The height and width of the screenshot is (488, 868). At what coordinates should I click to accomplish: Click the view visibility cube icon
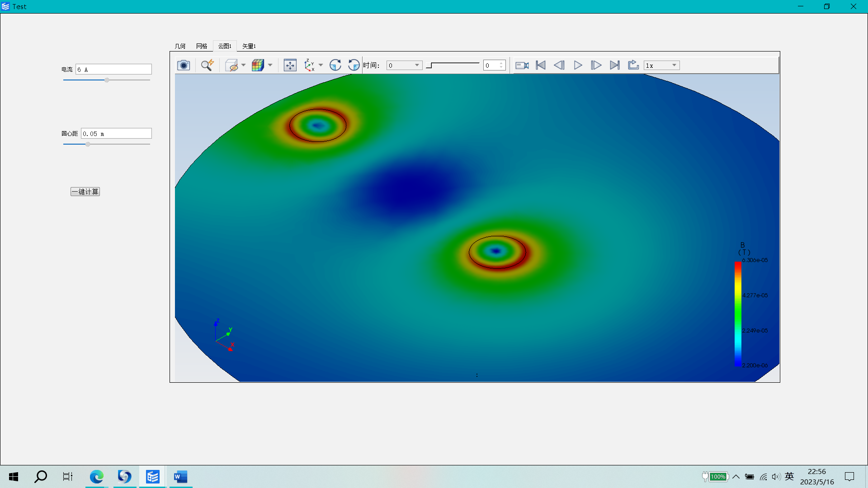(x=231, y=65)
